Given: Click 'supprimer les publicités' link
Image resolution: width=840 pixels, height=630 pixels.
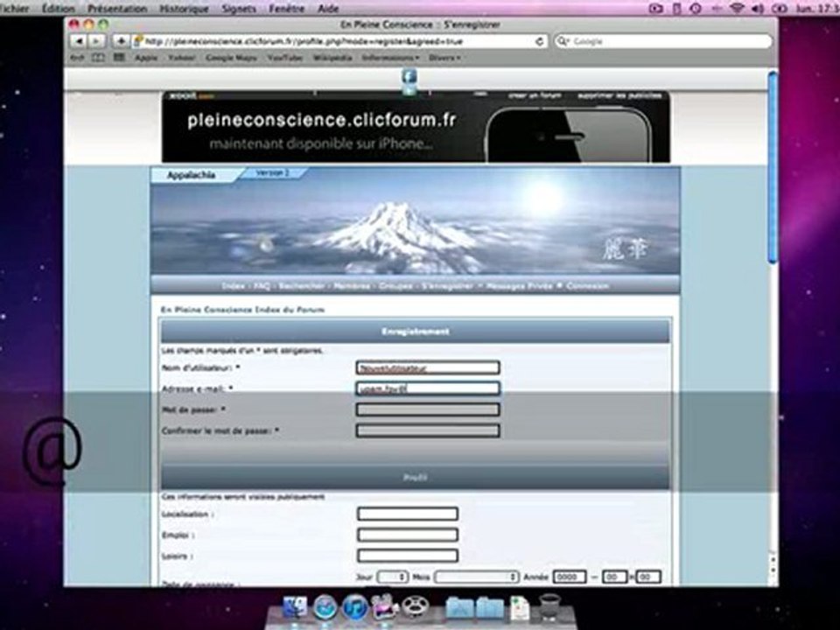Looking at the screenshot, I should click(619, 95).
